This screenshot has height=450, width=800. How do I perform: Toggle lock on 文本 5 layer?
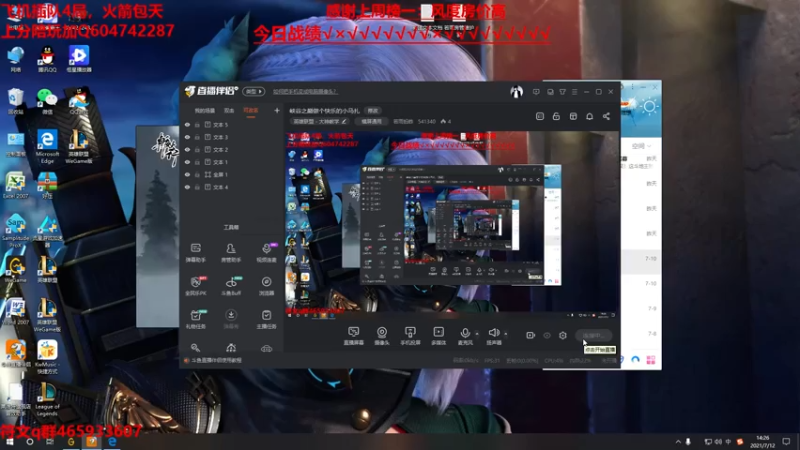pyautogui.click(x=197, y=124)
